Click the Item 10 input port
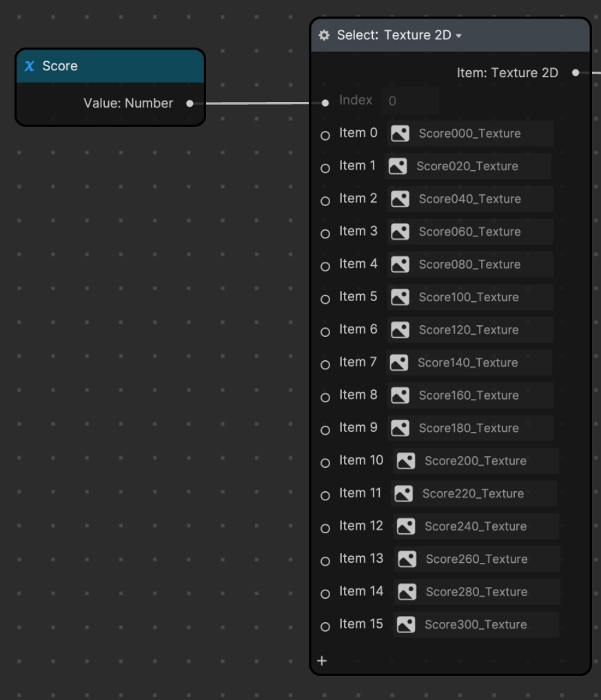Screen dimensions: 601x700 coord(325,463)
